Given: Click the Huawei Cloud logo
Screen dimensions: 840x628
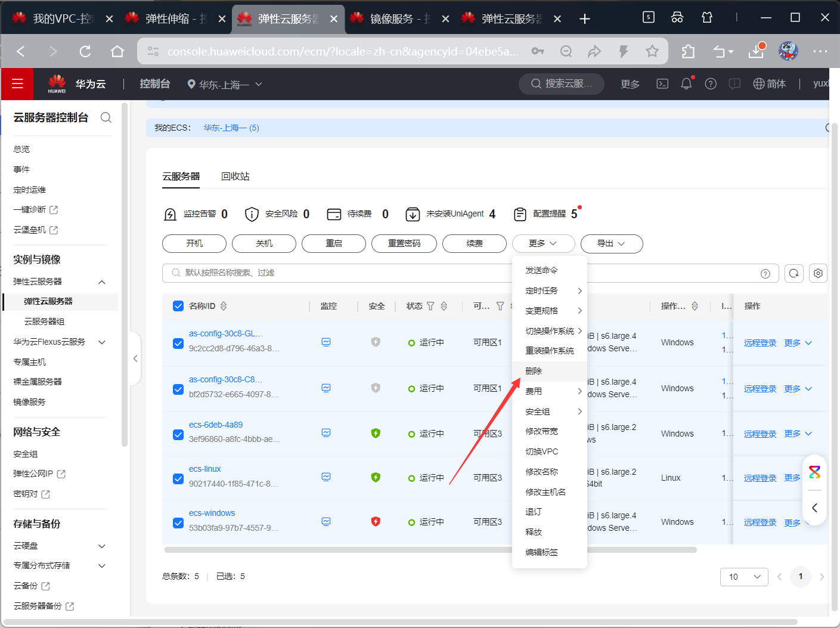Looking at the screenshot, I should click(x=57, y=84).
